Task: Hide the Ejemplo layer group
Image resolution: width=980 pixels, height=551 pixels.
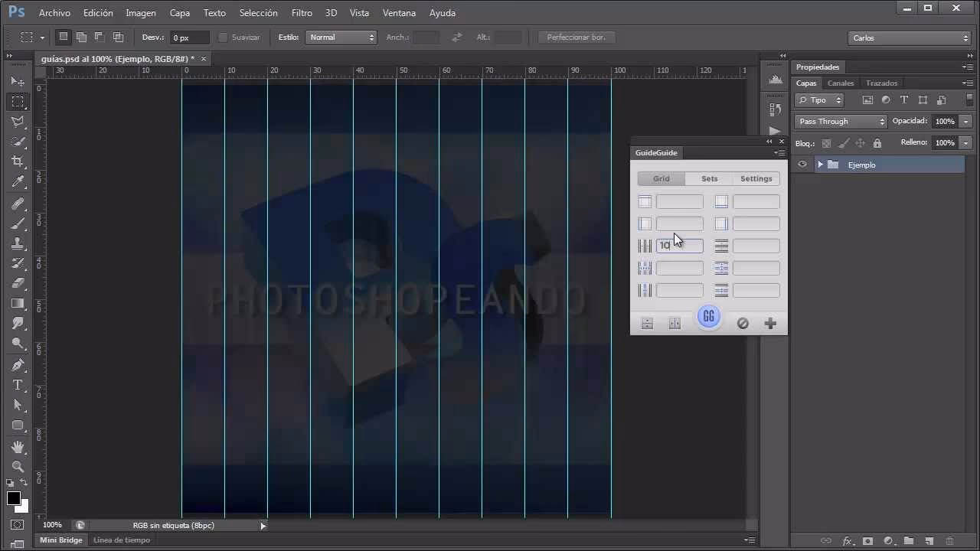Action: (802, 165)
